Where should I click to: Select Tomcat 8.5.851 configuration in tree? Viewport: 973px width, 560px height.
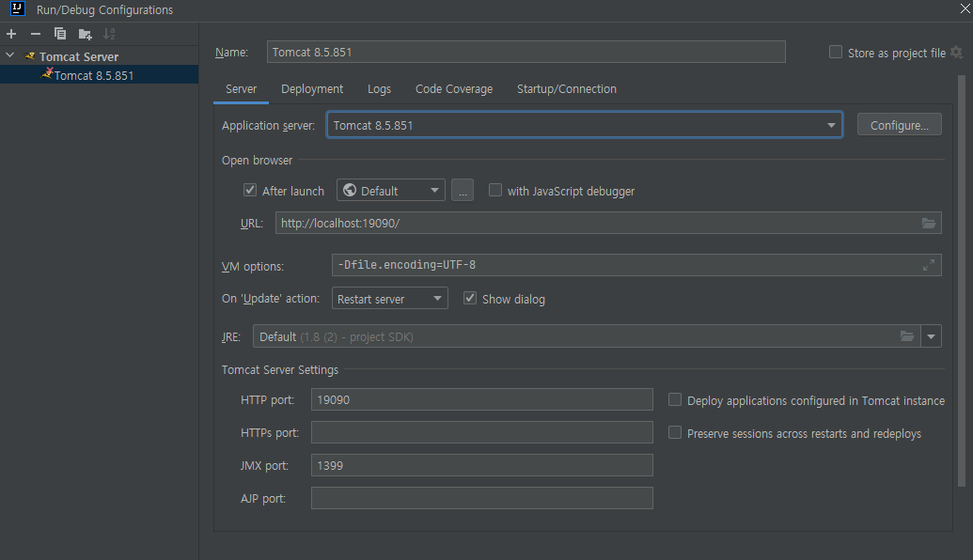pos(100,75)
